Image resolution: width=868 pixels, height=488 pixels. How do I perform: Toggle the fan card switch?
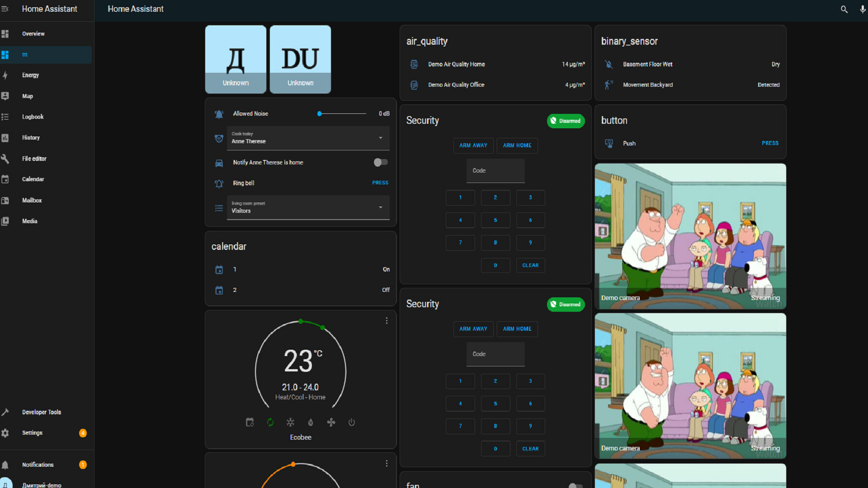(575, 485)
